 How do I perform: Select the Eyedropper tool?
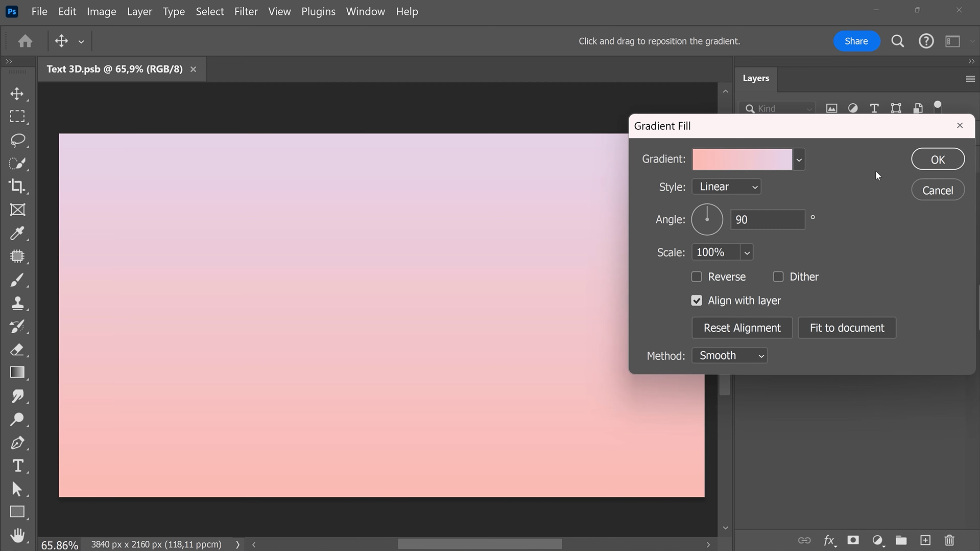(x=17, y=233)
